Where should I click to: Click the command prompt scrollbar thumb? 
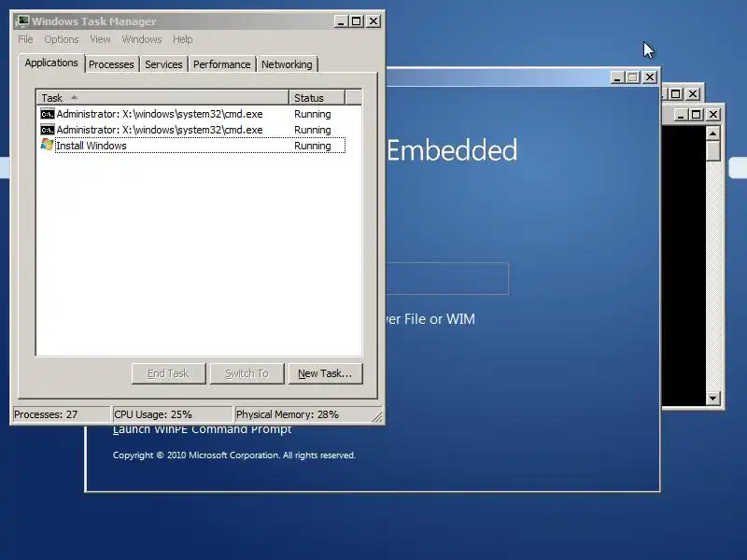tap(712, 151)
